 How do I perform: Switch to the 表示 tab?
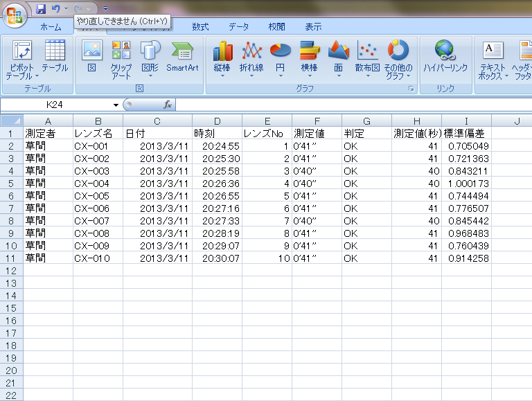click(x=313, y=27)
